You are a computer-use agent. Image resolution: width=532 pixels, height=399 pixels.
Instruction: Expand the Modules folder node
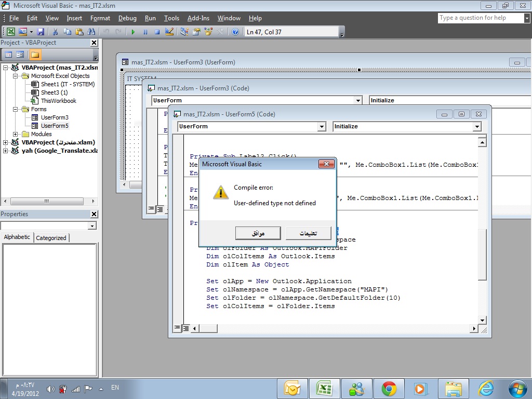(x=15, y=134)
